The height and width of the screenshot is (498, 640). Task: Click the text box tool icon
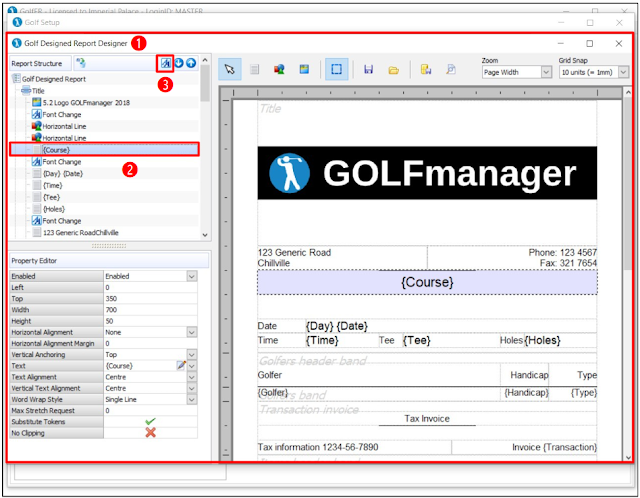pos(255,70)
